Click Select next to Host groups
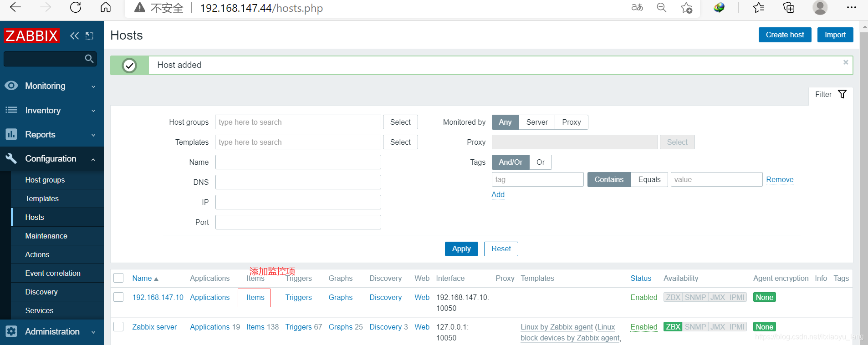Viewport: 868px width, 345px height. coord(400,122)
